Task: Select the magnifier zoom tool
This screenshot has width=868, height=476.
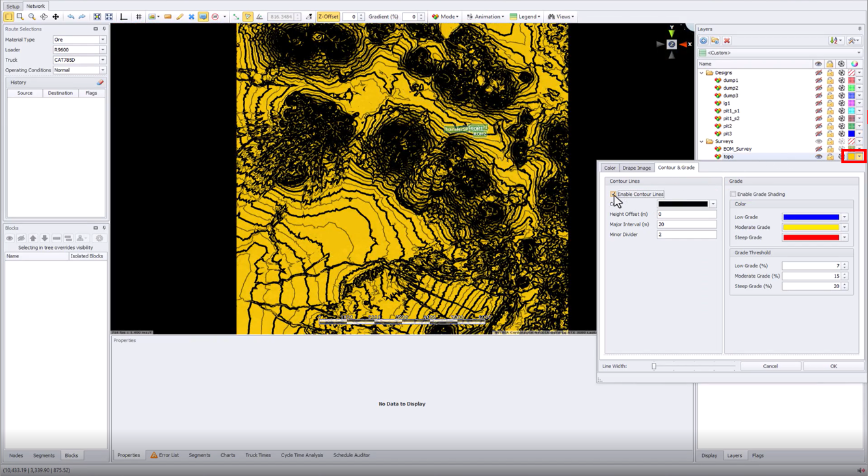Action: tap(32, 17)
